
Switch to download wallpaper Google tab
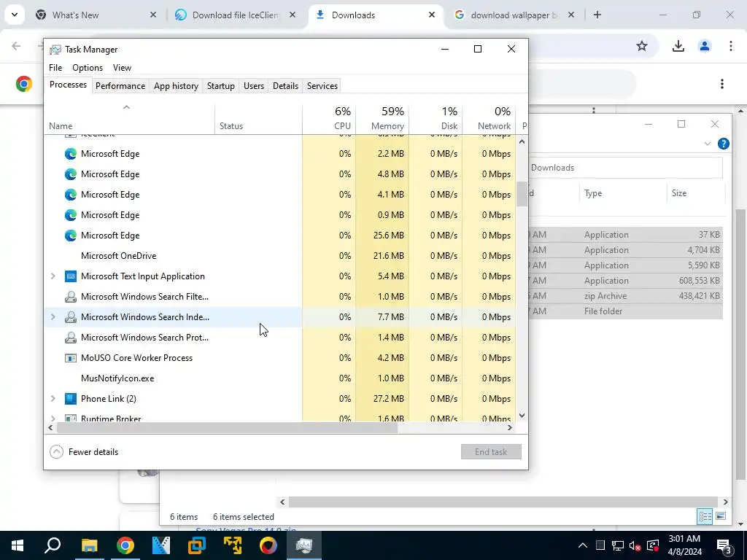click(x=514, y=15)
